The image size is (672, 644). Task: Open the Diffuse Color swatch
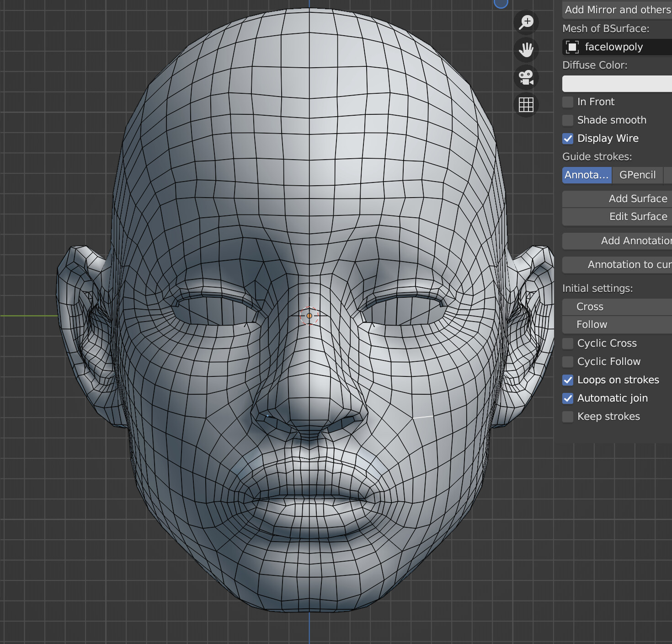pos(617,84)
